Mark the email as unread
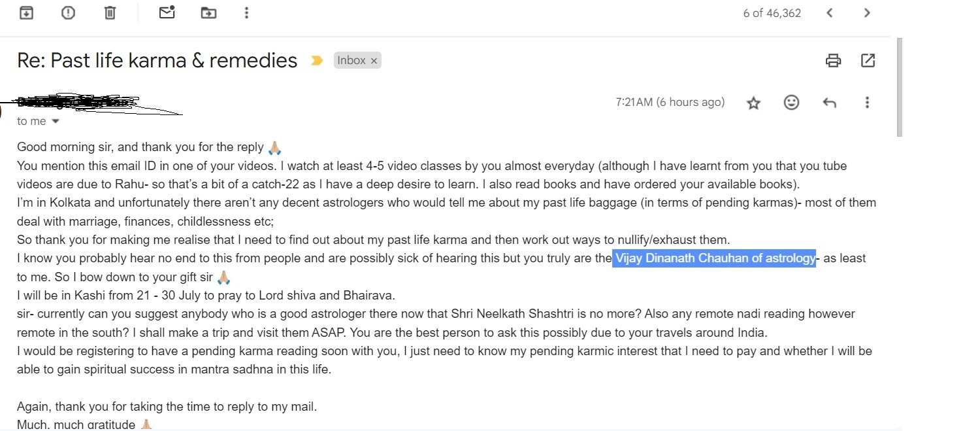The width and height of the screenshot is (980, 431). (x=167, y=12)
